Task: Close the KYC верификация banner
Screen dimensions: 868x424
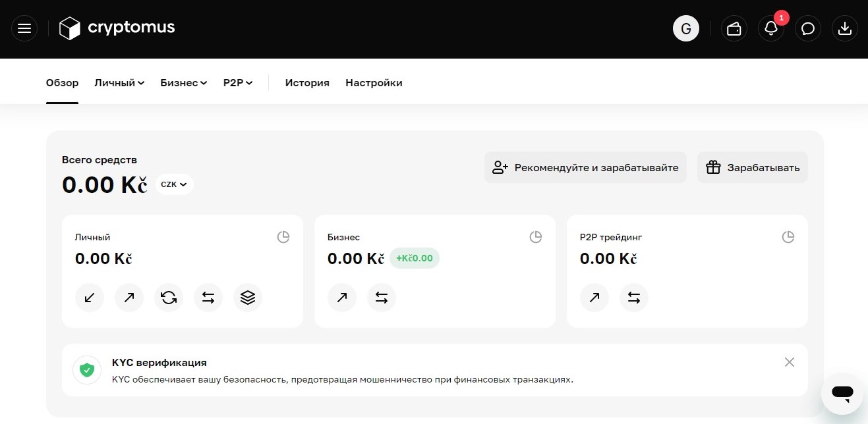Action: point(790,362)
